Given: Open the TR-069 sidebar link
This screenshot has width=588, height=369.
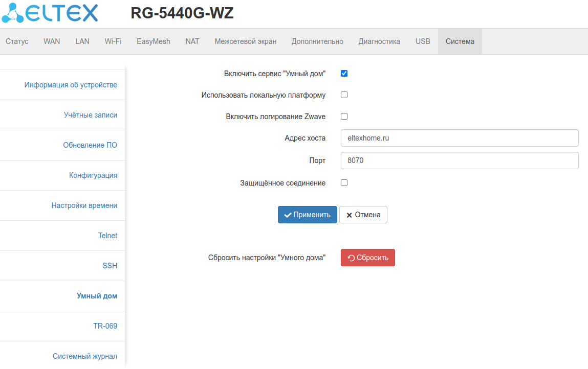Looking at the screenshot, I should click(x=105, y=326).
